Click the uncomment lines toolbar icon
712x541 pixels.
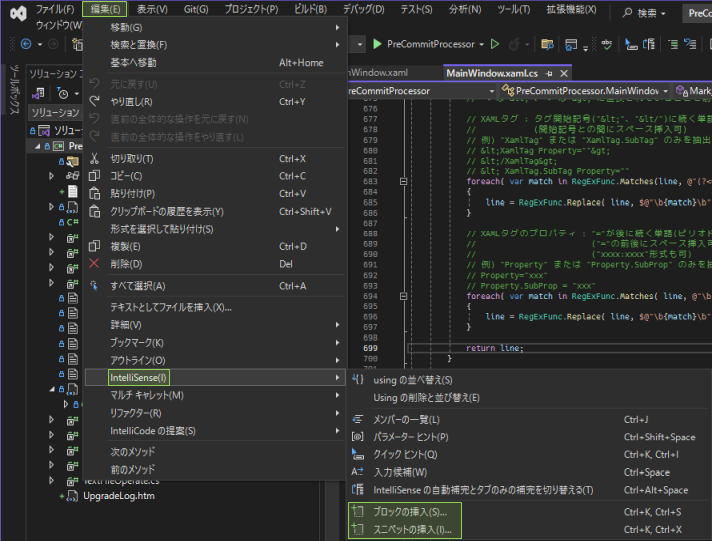691,44
